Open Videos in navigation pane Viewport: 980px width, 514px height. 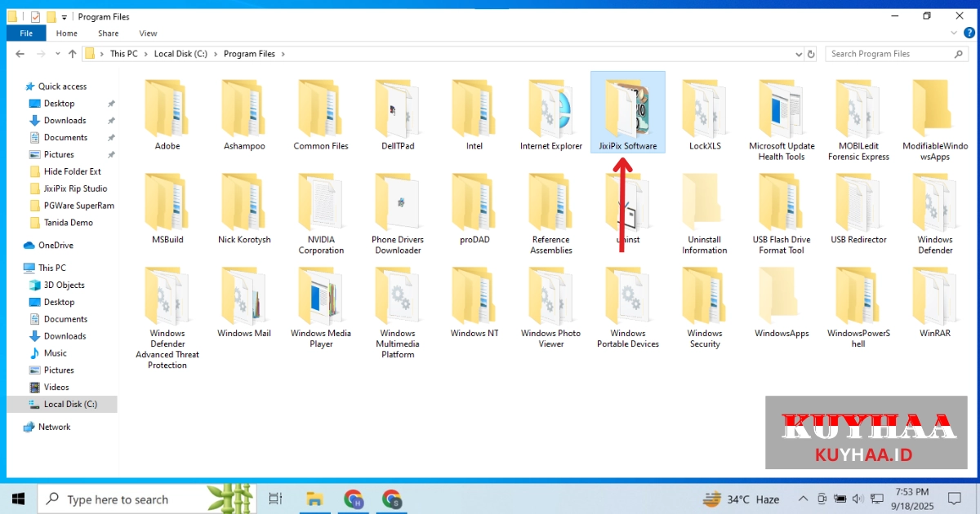56,388
